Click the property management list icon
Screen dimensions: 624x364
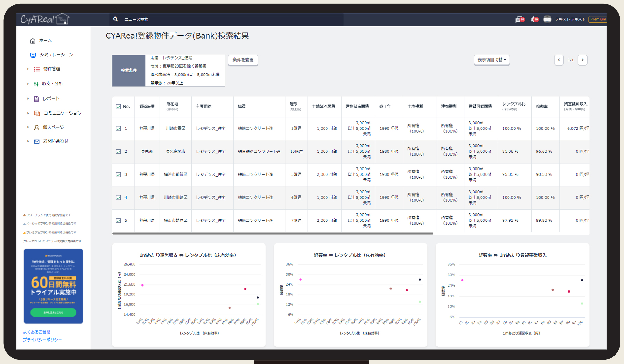tap(37, 69)
